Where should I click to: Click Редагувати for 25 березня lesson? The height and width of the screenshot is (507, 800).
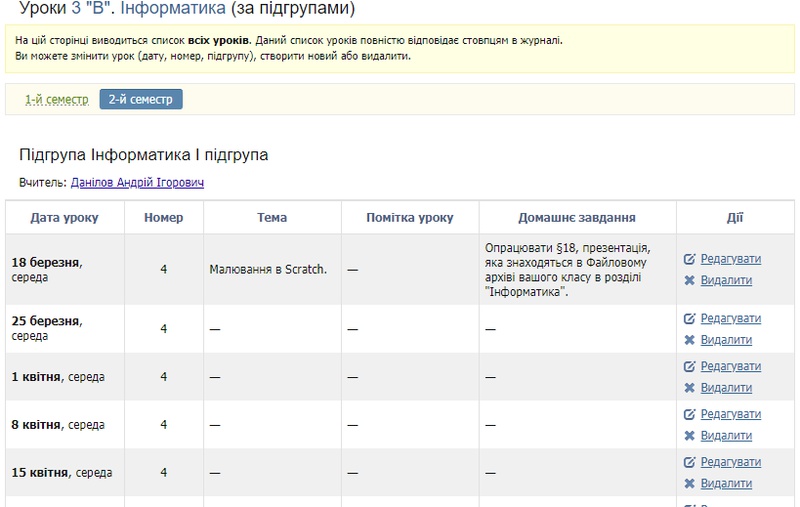click(x=731, y=319)
